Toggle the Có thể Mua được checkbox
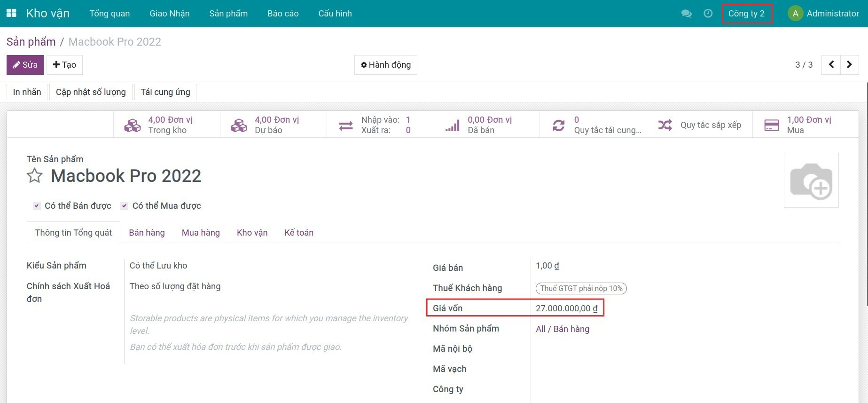 click(125, 206)
